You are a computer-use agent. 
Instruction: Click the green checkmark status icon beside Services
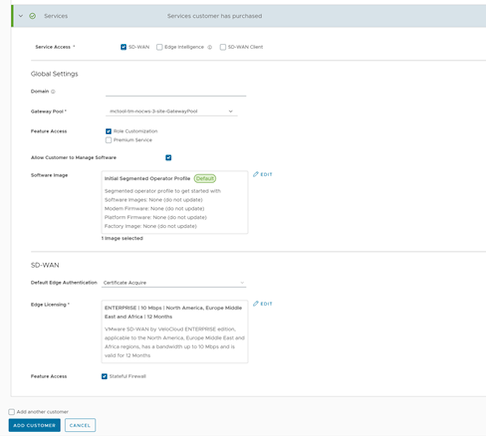click(x=32, y=16)
